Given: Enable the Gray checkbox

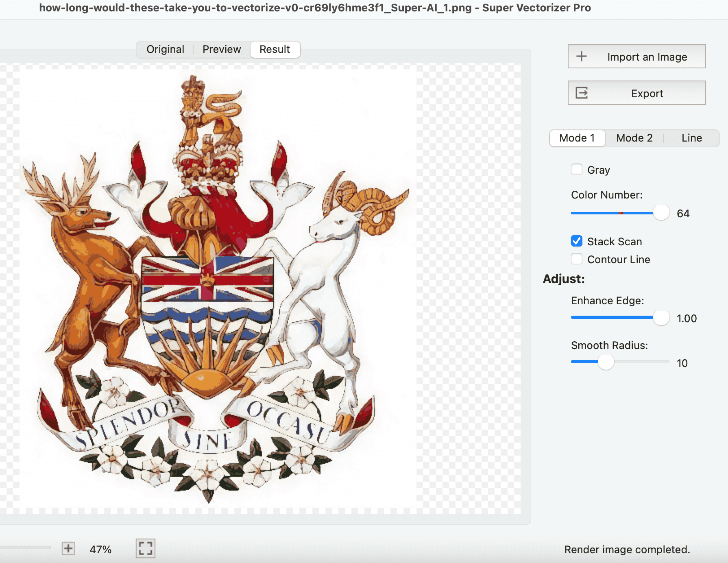Looking at the screenshot, I should pos(577,169).
